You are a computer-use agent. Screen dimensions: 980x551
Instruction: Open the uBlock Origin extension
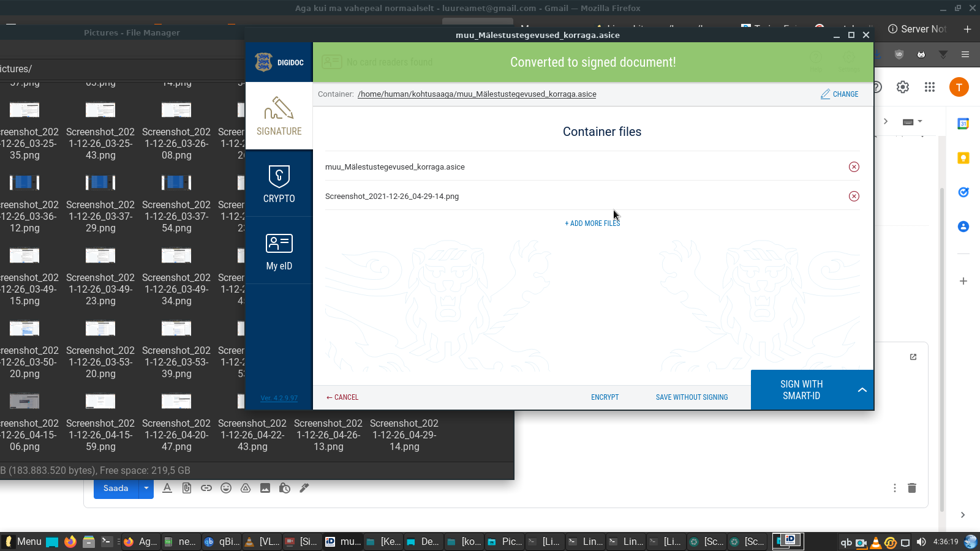[899, 54]
